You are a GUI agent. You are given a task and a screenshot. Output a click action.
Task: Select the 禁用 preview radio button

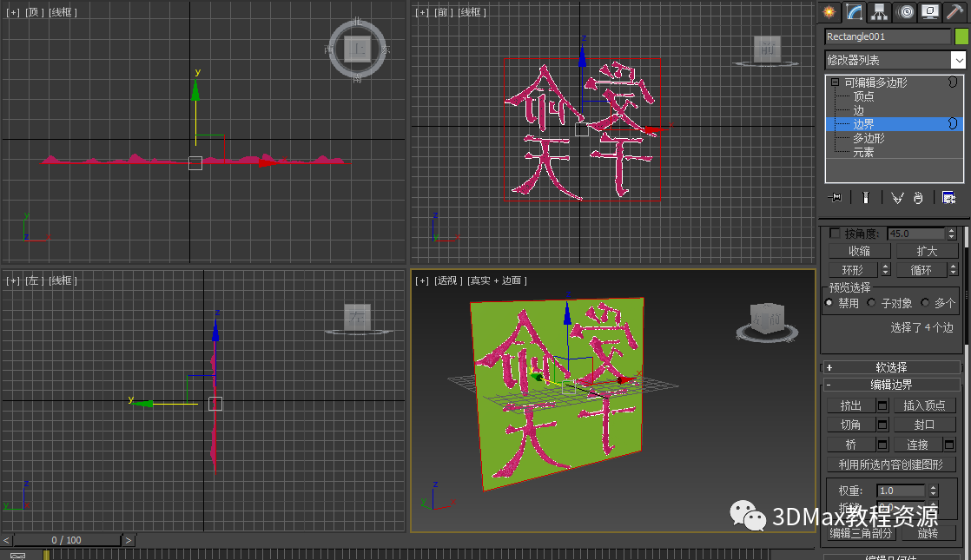[x=829, y=303]
